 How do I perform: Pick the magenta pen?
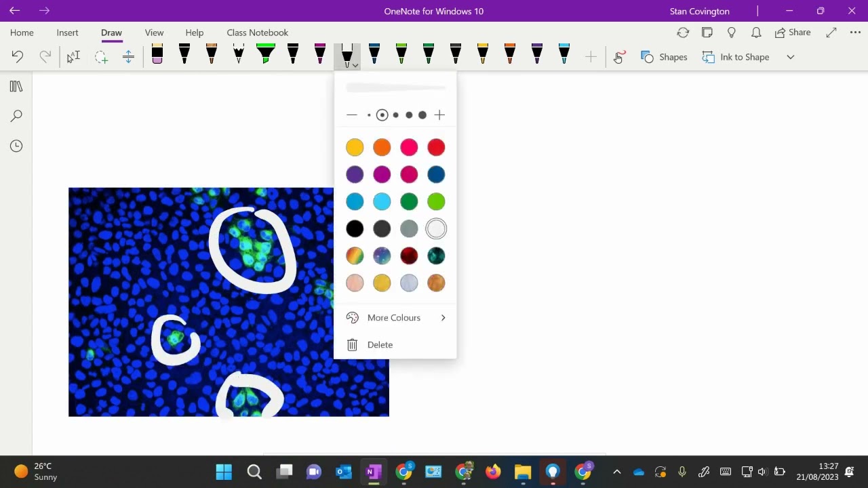tap(320, 55)
